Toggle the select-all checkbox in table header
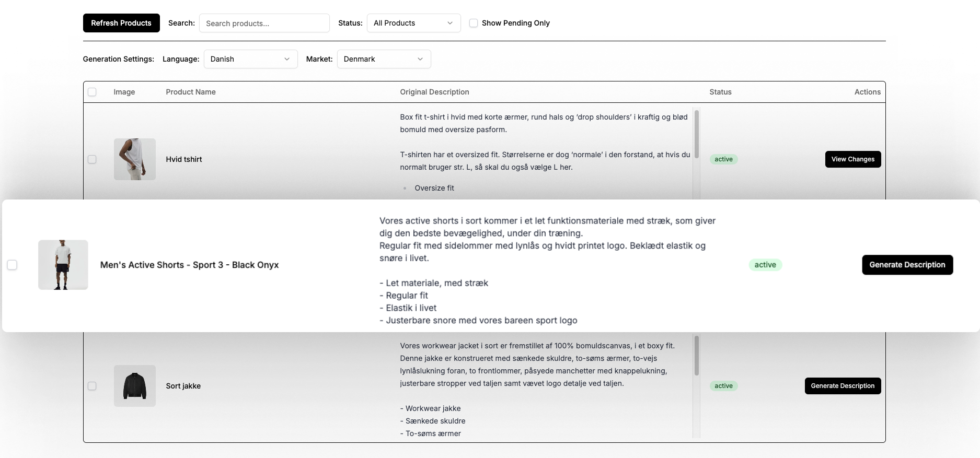Screen dimensions: 980x458 click(92, 92)
